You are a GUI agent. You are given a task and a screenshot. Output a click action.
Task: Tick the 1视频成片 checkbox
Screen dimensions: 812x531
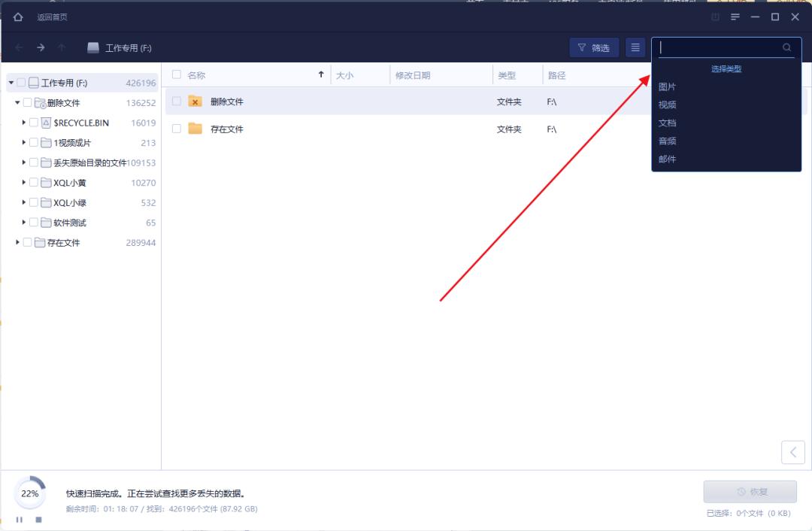pos(34,142)
